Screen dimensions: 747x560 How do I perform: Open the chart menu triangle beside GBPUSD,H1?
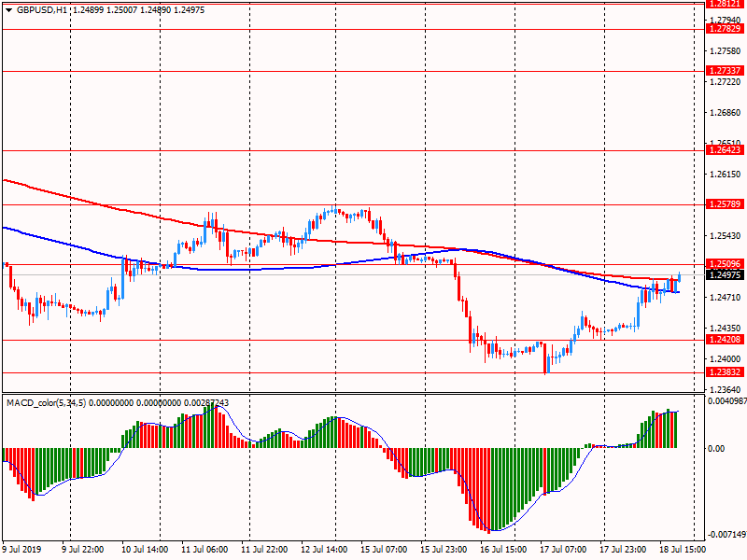coord(9,10)
